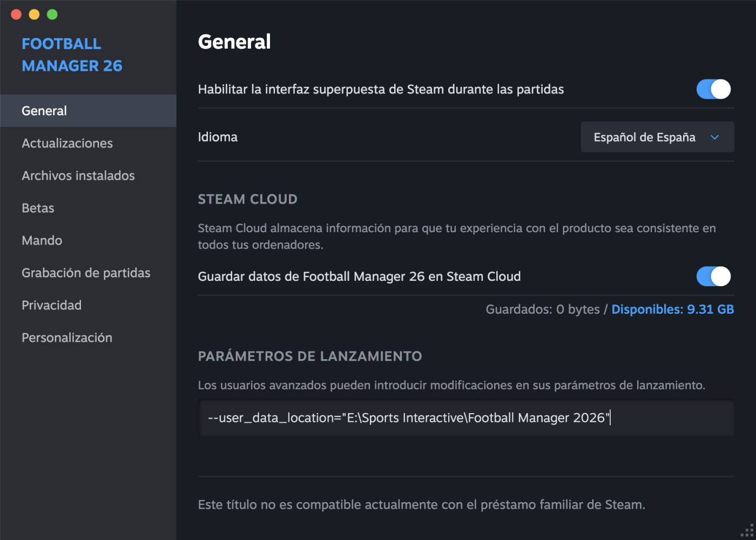Select Personalización in the sidebar
Image resolution: width=756 pixels, height=540 pixels.
pyautogui.click(x=67, y=337)
